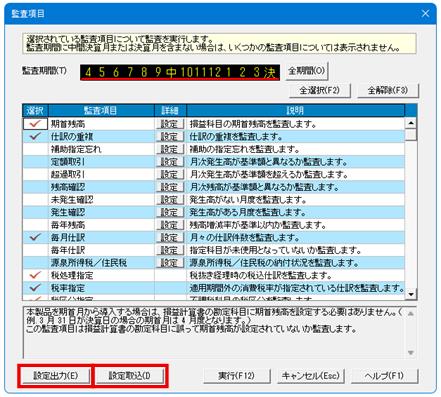
Task: Open 設定 for 発生確認 row
Action: (x=170, y=213)
